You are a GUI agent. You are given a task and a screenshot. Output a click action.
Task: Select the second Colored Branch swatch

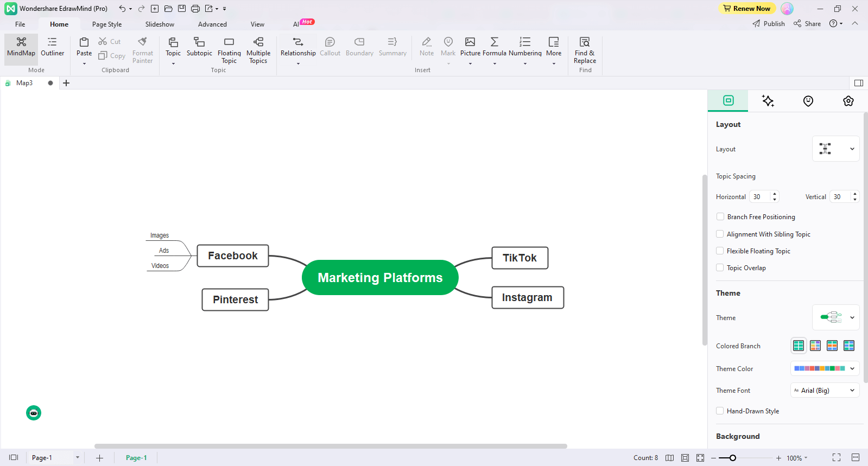click(x=815, y=346)
